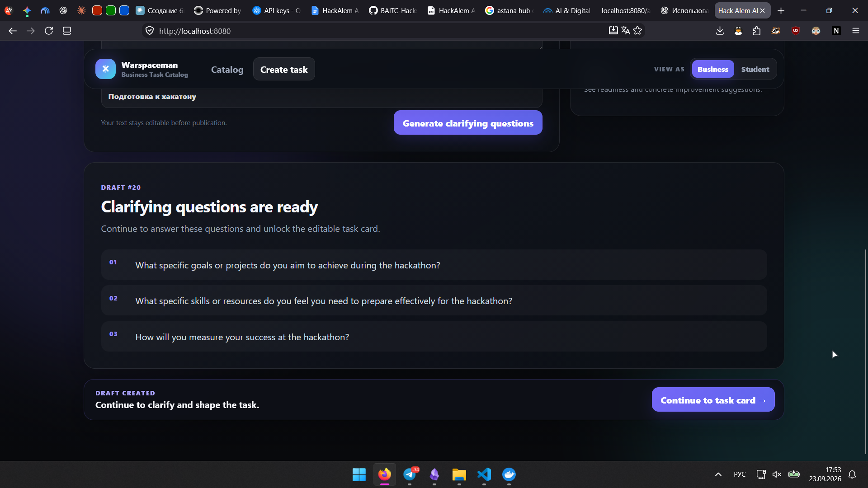868x488 pixels.
Task: Switch to AI & Digital tab
Action: click(x=567, y=10)
